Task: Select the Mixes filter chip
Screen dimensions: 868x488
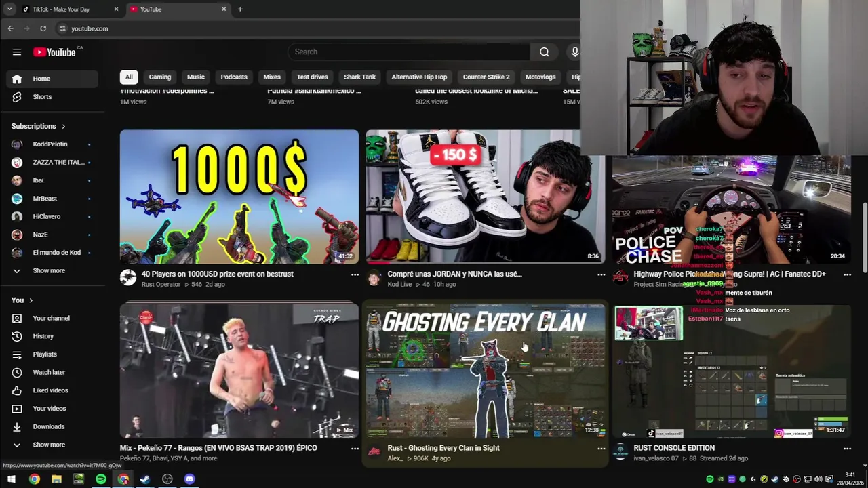Action: click(x=272, y=77)
